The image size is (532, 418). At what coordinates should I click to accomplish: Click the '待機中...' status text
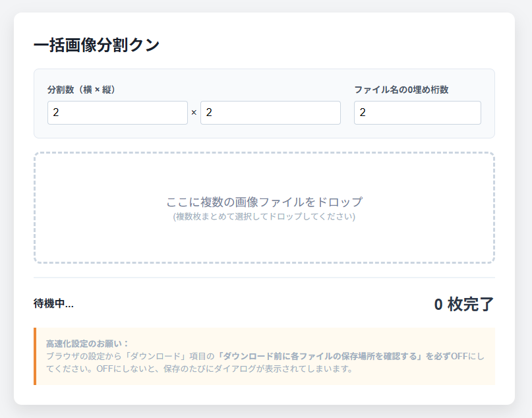pos(53,304)
